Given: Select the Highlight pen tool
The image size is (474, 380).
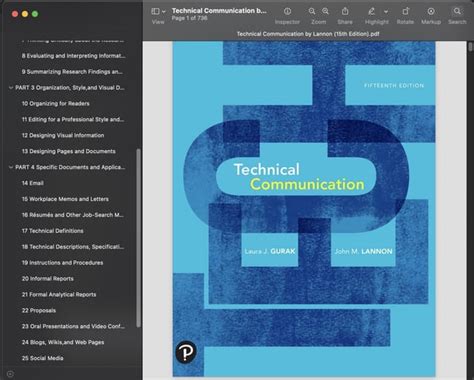Looking at the screenshot, I should pos(371,11).
